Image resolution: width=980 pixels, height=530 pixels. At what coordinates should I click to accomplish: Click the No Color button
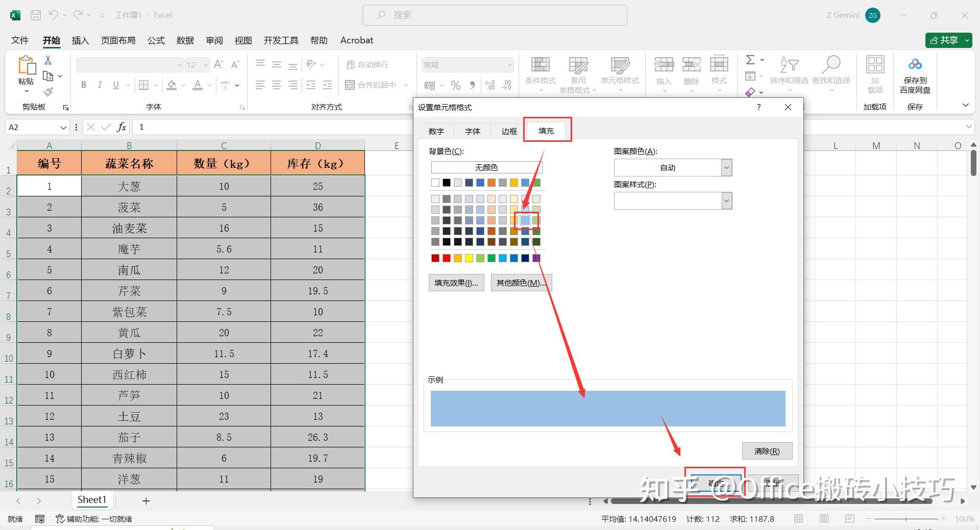point(486,167)
